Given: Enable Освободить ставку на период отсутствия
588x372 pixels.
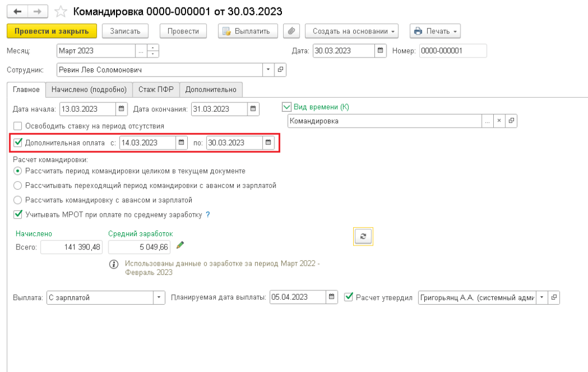Looking at the screenshot, I should (18, 126).
